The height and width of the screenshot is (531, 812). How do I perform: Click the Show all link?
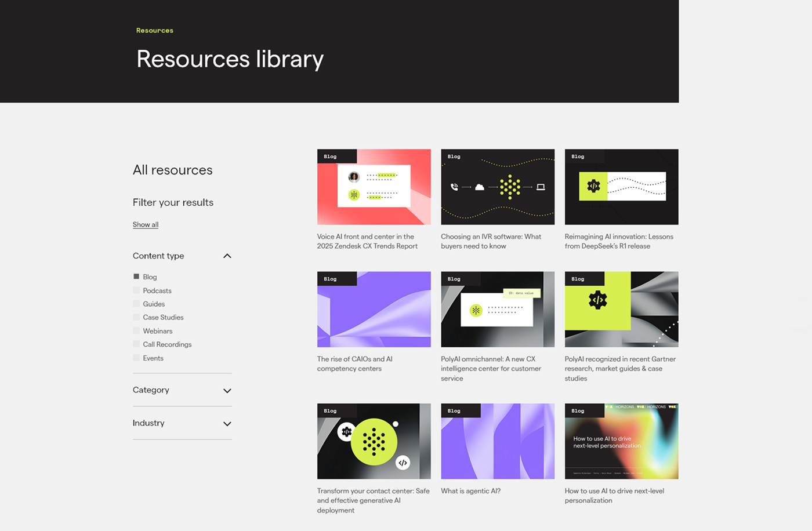tap(146, 224)
